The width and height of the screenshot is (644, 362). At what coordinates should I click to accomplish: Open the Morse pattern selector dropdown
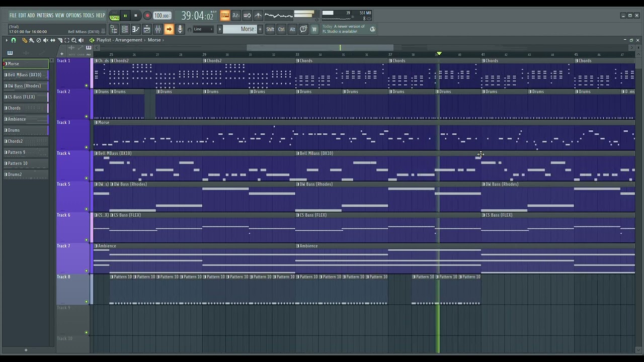(239, 29)
